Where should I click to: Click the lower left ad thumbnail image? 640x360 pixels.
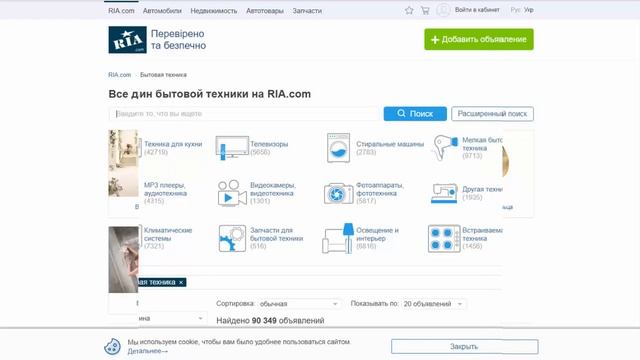(x=123, y=260)
